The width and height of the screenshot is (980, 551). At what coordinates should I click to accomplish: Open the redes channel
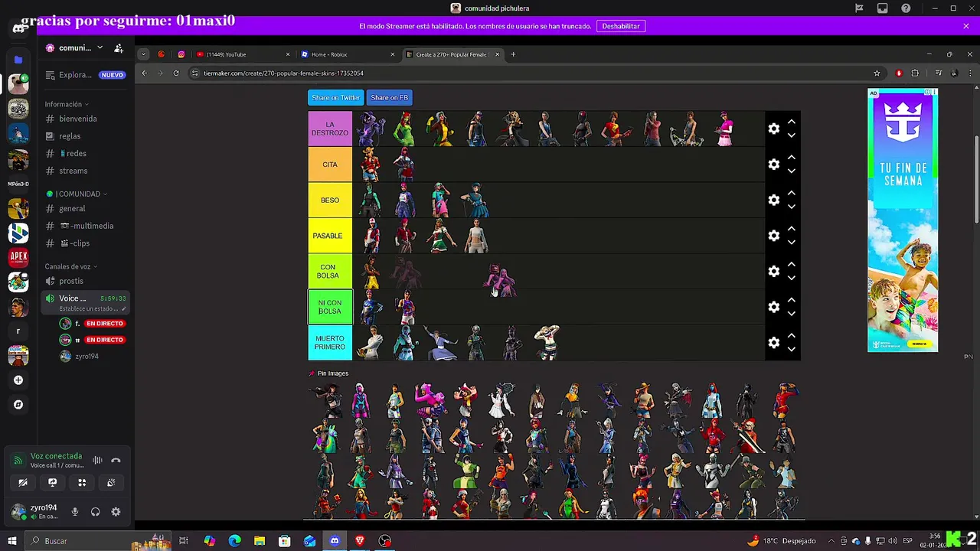[85, 153]
